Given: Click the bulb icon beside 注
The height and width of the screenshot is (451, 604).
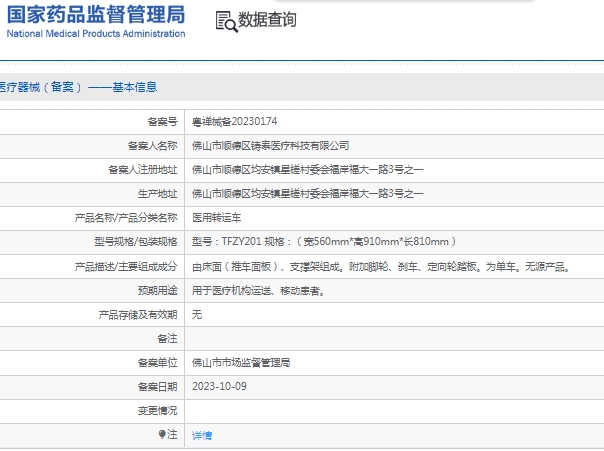Looking at the screenshot, I should (162, 434).
